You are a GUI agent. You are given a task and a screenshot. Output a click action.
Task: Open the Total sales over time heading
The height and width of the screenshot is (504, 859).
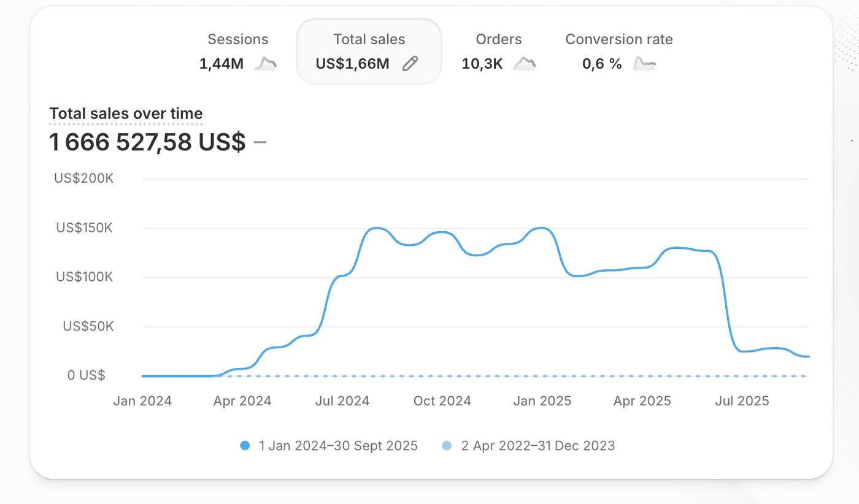126,114
